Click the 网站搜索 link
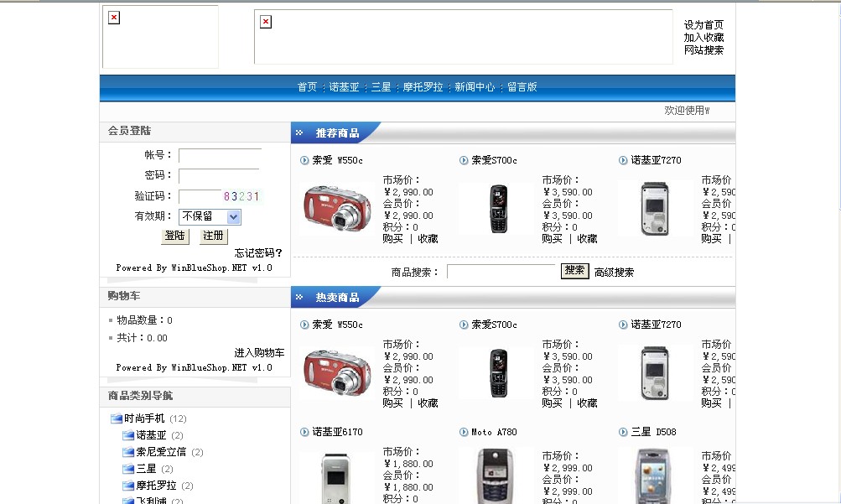Viewport: 841px width, 504px height. tap(703, 49)
